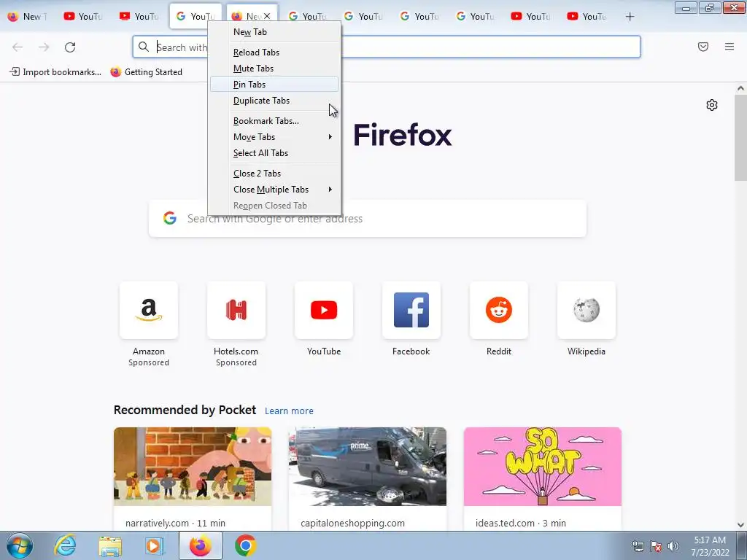Click the Google search box on page

(368, 219)
